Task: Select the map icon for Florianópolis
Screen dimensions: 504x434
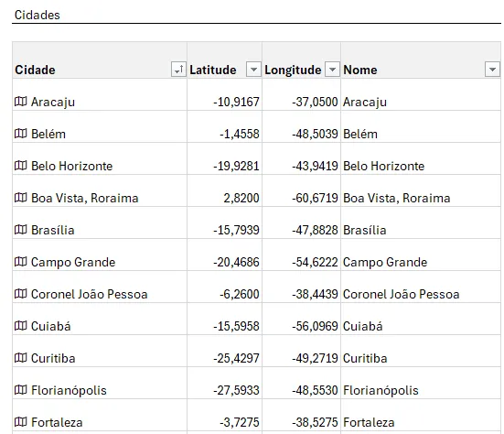Action: pyautogui.click(x=20, y=390)
